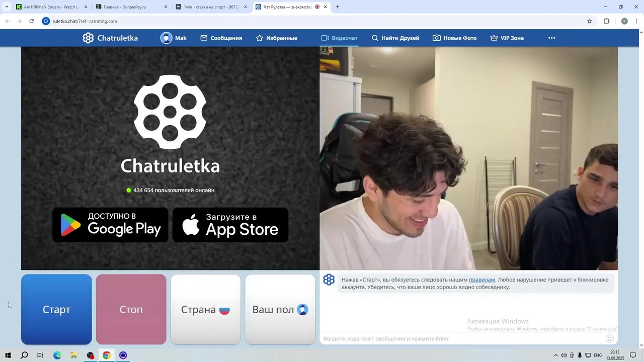Click the microphone tray icon
The image size is (644, 362).
pyautogui.click(x=580, y=355)
